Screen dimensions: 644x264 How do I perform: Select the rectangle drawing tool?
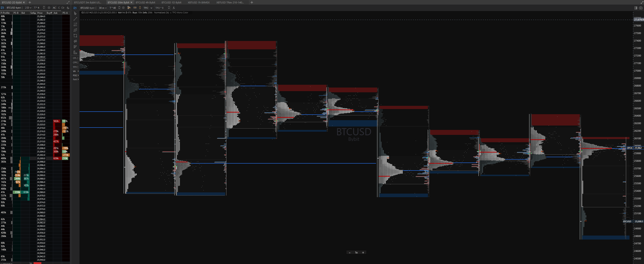coord(75,36)
